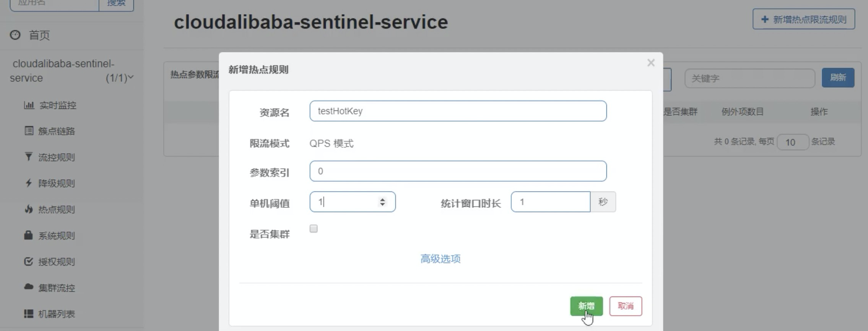The height and width of the screenshot is (331, 868).
Task: Click the 新增 confirm button
Action: (x=587, y=306)
